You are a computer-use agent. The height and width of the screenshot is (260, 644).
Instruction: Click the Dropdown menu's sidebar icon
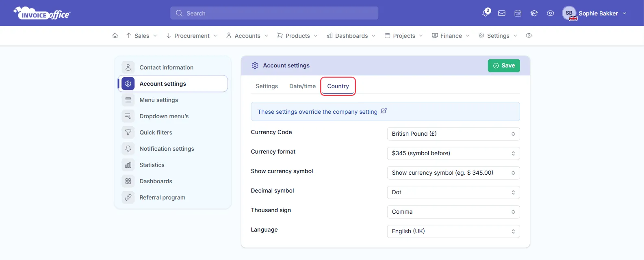[x=128, y=116]
